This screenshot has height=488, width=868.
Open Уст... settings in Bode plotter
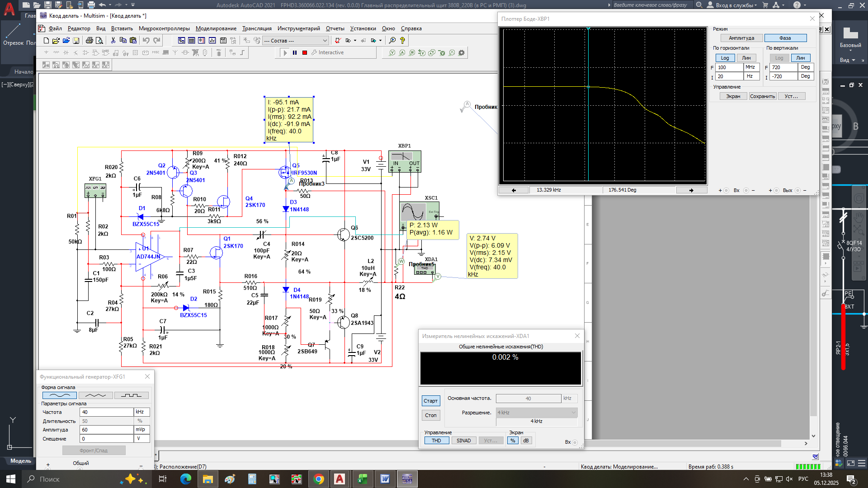coord(792,97)
